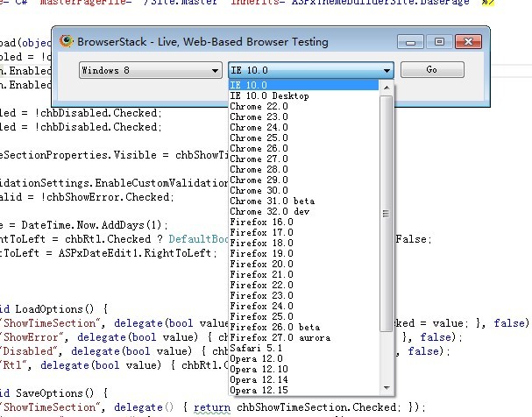Select IE 10.0 in the list

[x=303, y=85]
